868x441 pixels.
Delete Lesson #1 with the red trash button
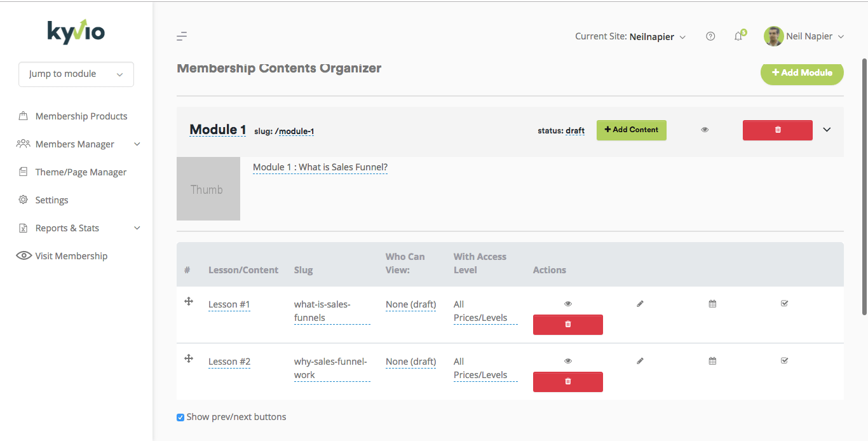pos(567,324)
